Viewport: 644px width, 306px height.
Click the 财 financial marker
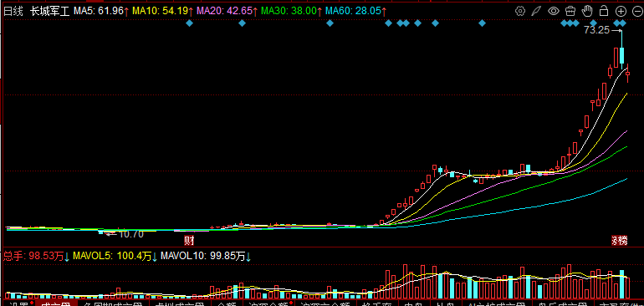click(188, 239)
